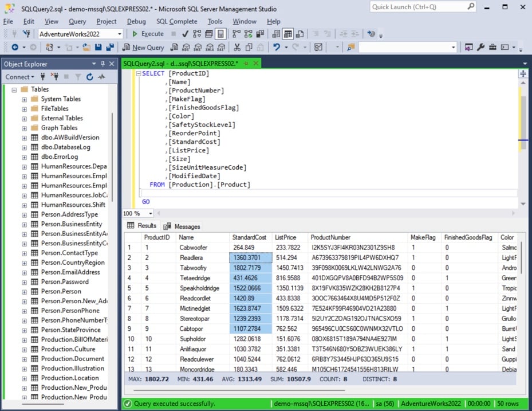Open the File menu

point(8,21)
